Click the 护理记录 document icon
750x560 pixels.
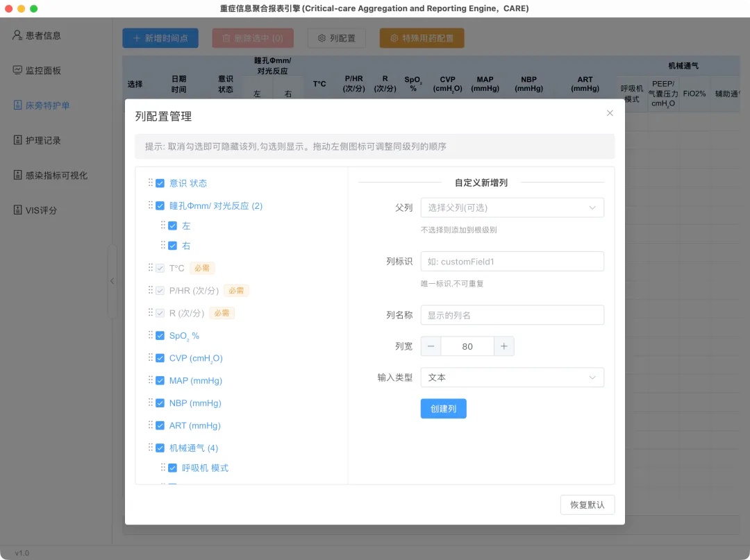pos(17,139)
